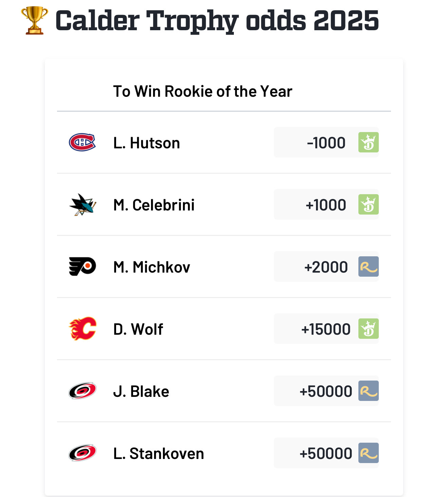Viewport: 448px width, 497px height.
Task: Click DraftKings icon in Celebrini row
Action: click(369, 204)
